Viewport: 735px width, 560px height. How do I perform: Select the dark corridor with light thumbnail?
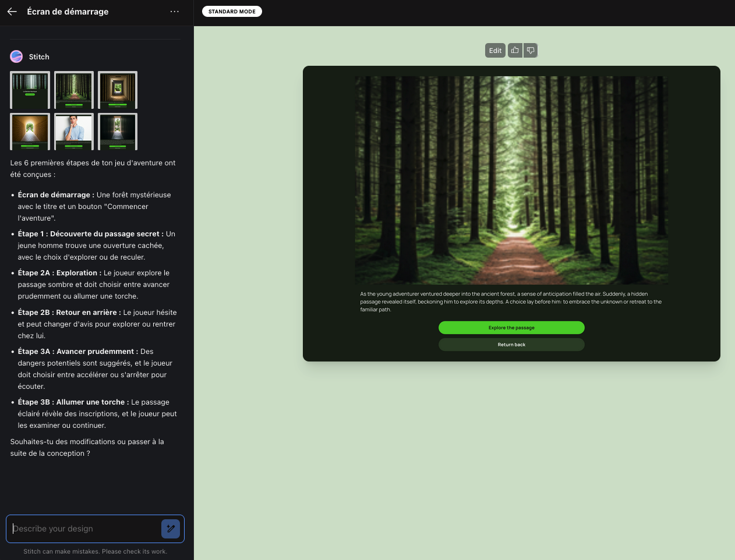click(118, 132)
